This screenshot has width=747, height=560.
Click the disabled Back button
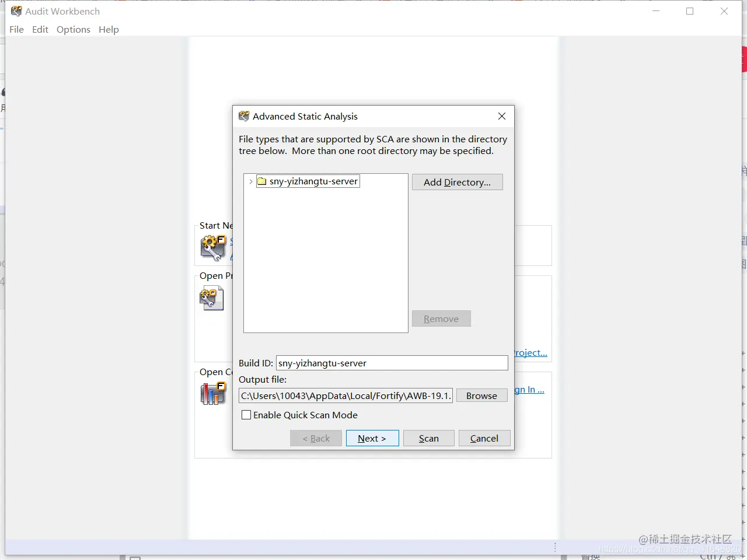(316, 438)
